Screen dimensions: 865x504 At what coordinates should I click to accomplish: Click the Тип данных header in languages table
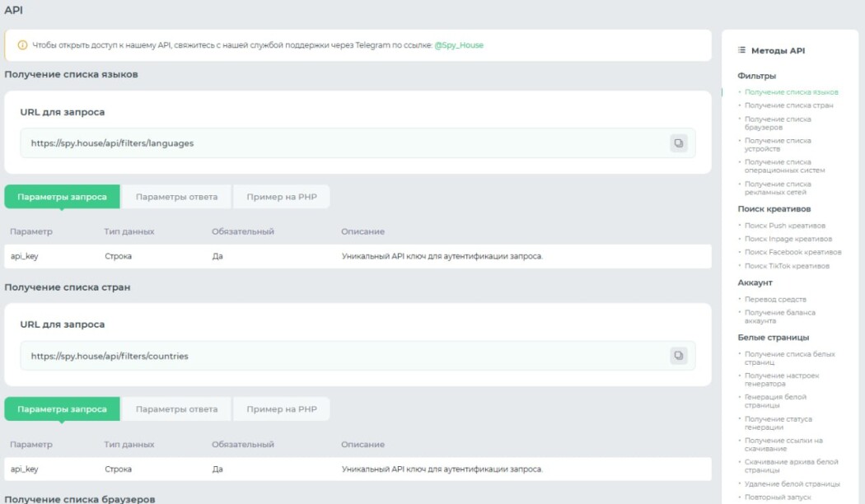click(x=129, y=231)
